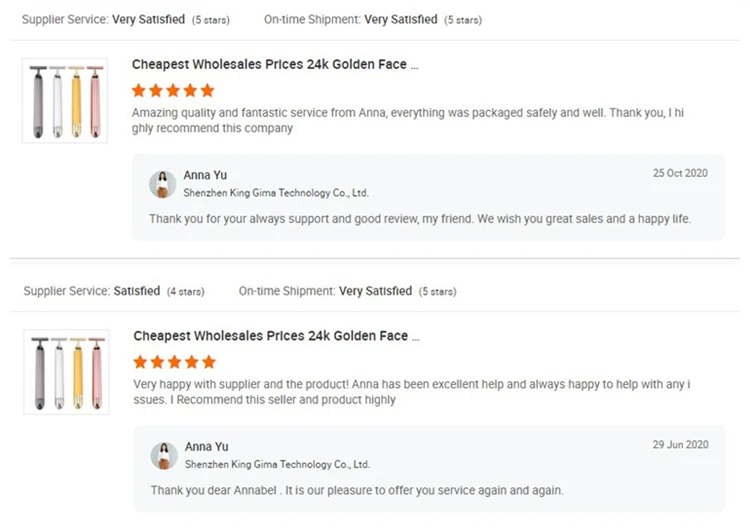Click Anna Yu's avatar in second reply

pos(164,456)
